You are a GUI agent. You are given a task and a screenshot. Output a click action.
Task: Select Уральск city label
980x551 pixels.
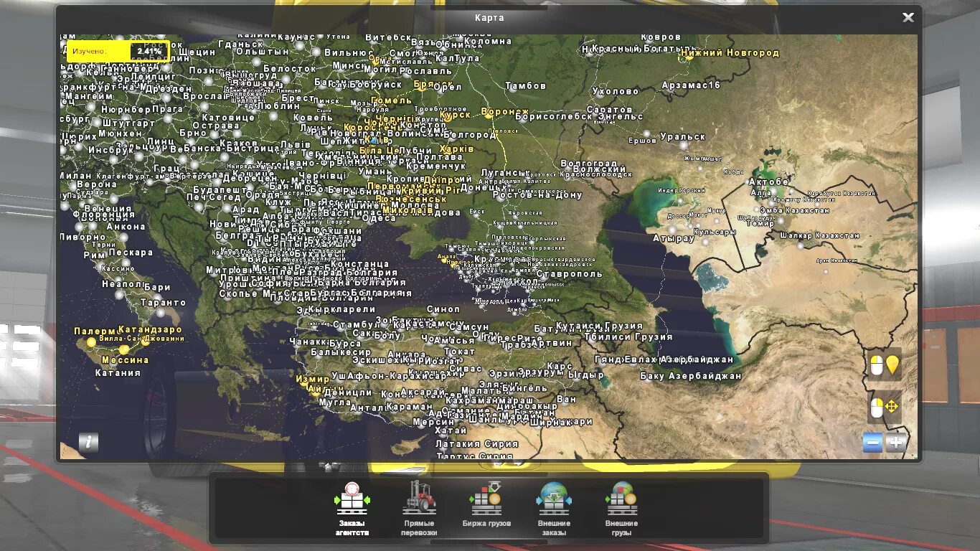click(683, 136)
